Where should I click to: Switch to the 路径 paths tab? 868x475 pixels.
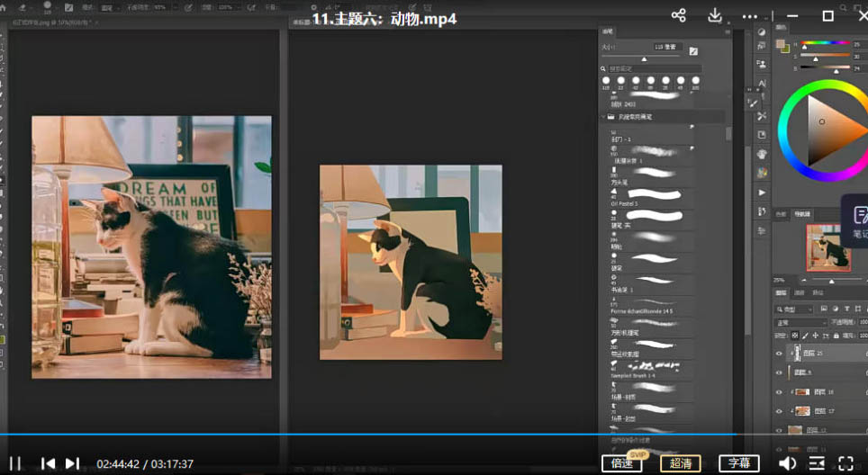point(818,292)
